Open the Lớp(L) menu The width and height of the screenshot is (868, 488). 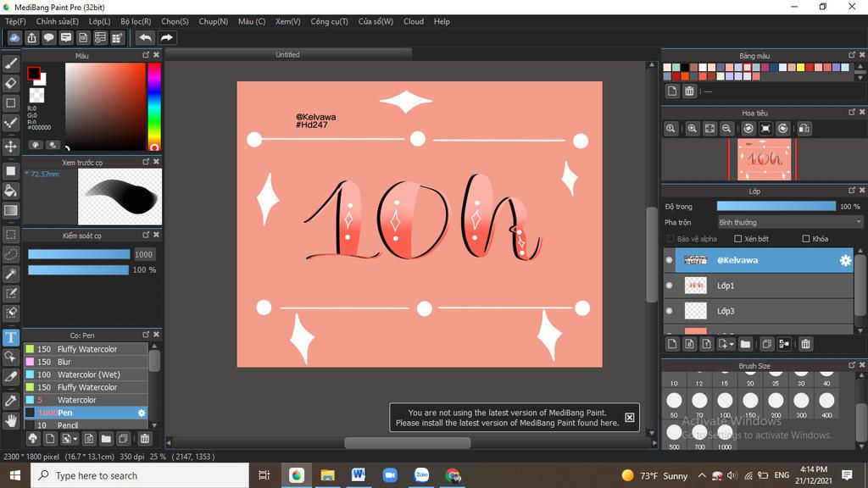click(100, 21)
